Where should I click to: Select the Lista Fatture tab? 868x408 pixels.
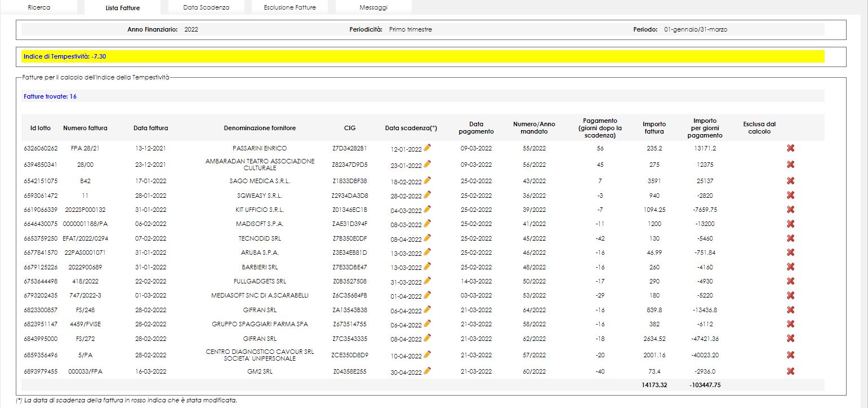(x=122, y=8)
